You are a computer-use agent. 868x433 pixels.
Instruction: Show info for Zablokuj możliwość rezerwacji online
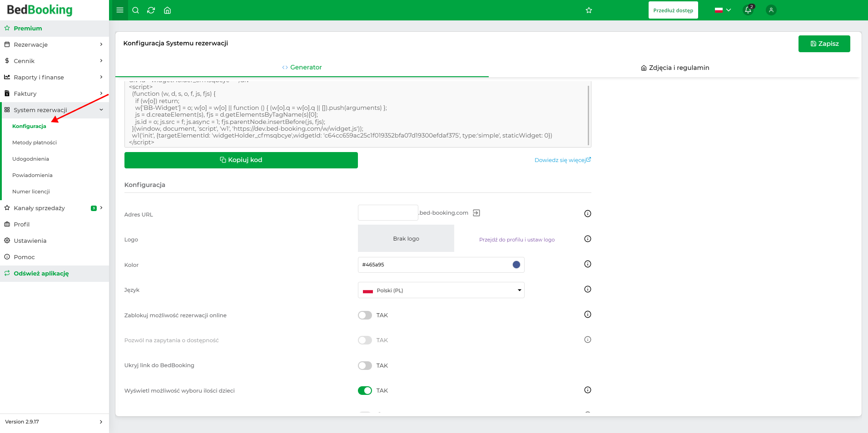588,315
